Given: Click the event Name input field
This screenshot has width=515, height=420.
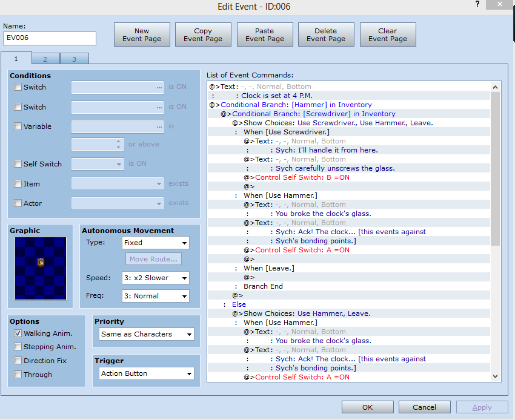Looking at the screenshot, I should click(50, 38).
